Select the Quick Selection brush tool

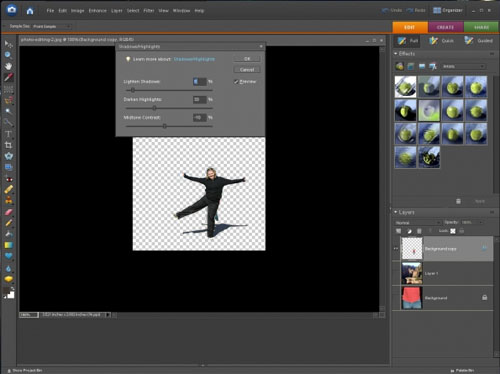(9, 123)
